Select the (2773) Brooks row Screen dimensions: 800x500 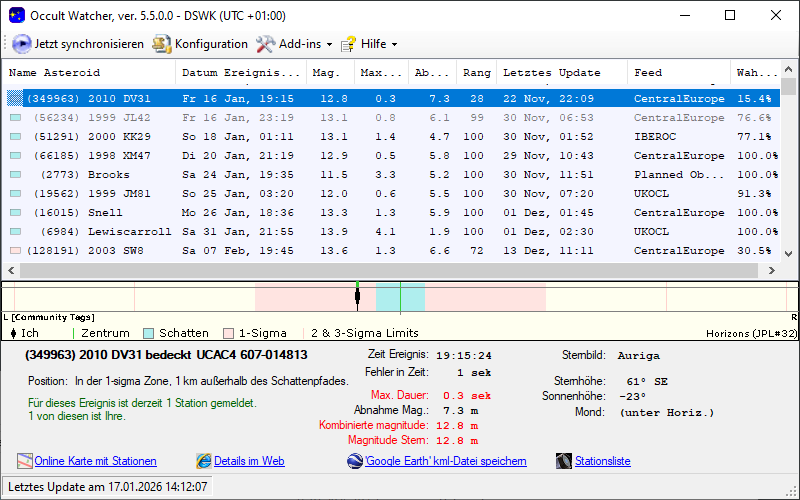[x=393, y=174]
